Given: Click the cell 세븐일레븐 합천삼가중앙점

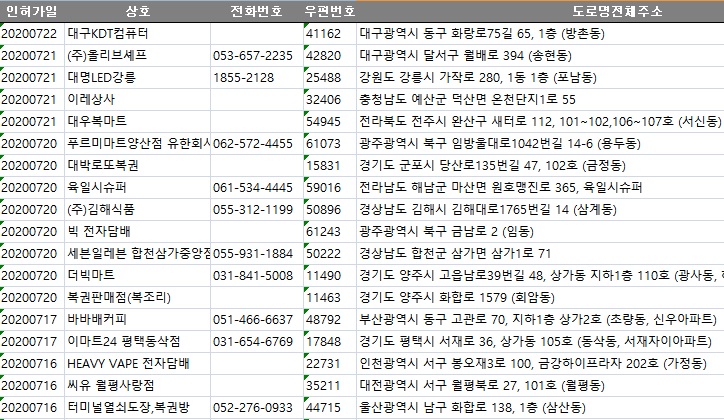Looking at the screenshot, I should click(x=138, y=253).
